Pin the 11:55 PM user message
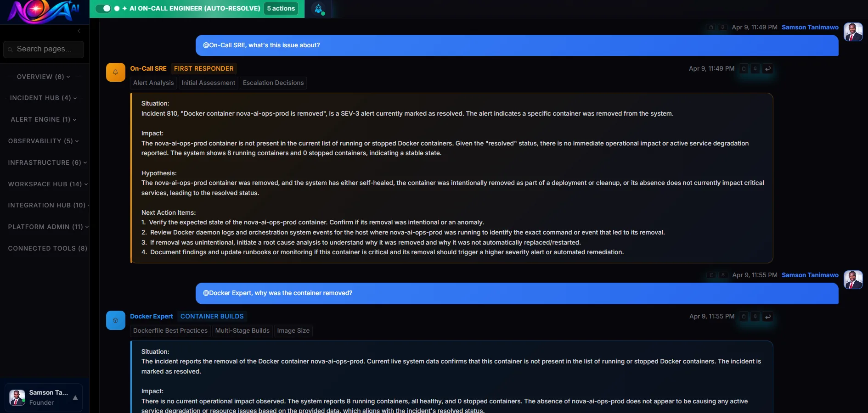Viewport: 868px width, 413px height. point(723,275)
